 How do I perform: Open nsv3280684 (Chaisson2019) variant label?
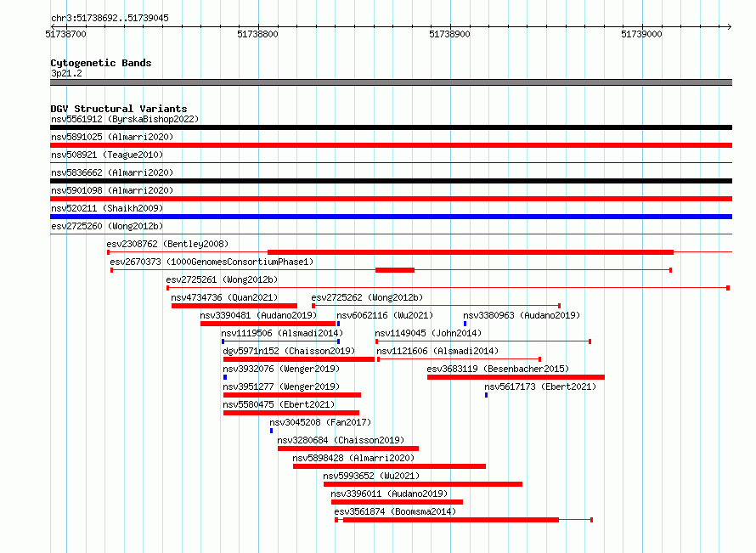click(x=341, y=440)
